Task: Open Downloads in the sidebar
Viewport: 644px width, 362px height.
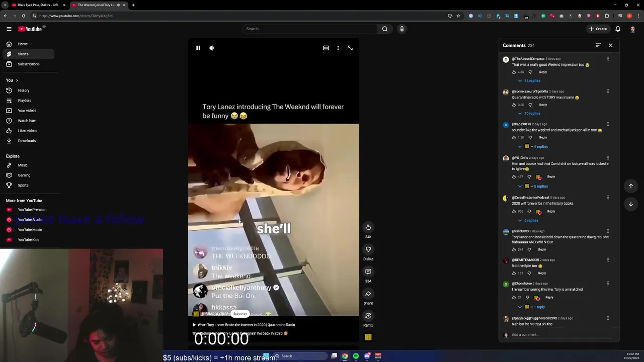Action: click(28, 141)
